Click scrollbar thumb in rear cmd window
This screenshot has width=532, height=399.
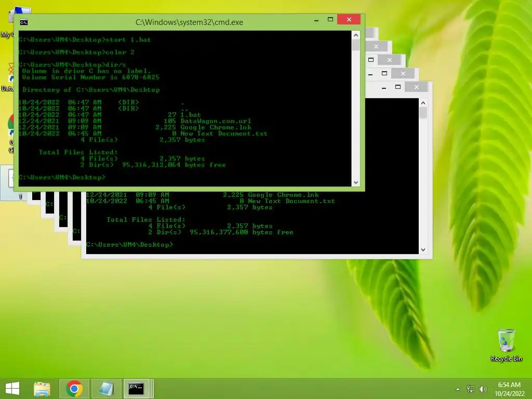click(x=423, y=113)
